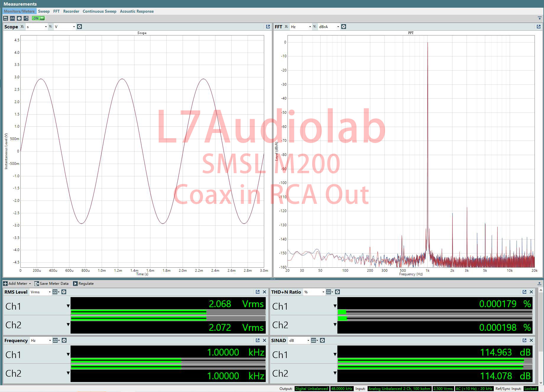Open RMS Level meter view options icon
Viewport: 544px width, 392px height.
pyautogui.click(x=56, y=292)
